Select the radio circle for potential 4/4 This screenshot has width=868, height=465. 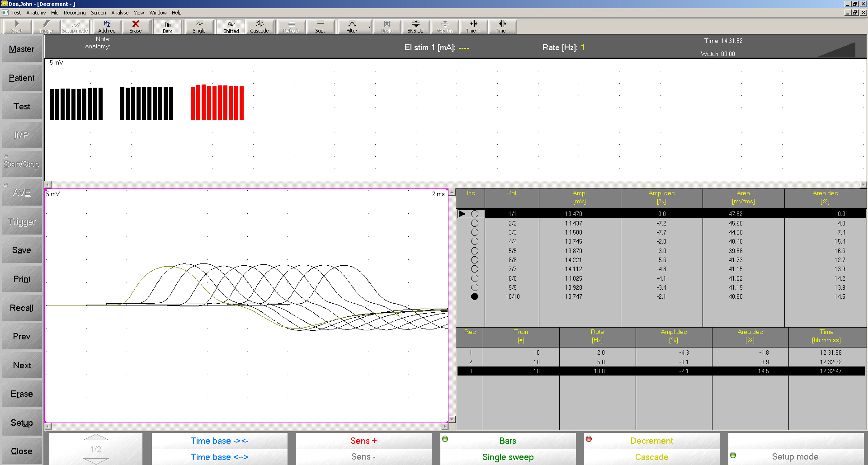pyautogui.click(x=475, y=241)
